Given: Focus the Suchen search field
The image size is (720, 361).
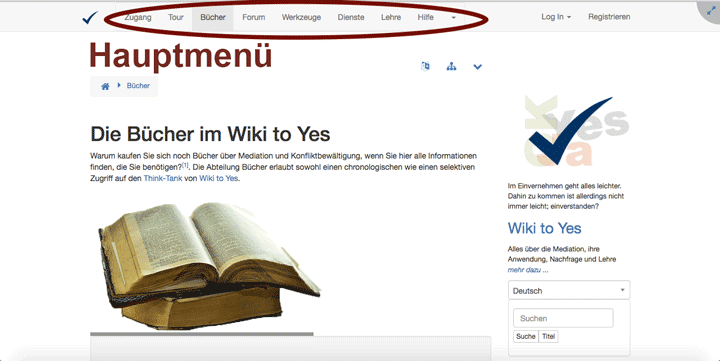Looking at the screenshot, I should [x=563, y=318].
